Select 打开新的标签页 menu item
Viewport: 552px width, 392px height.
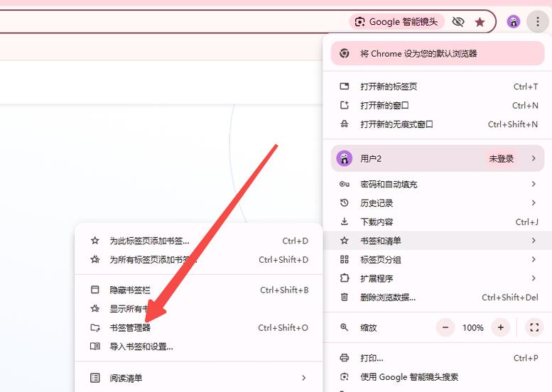tap(438, 87)
